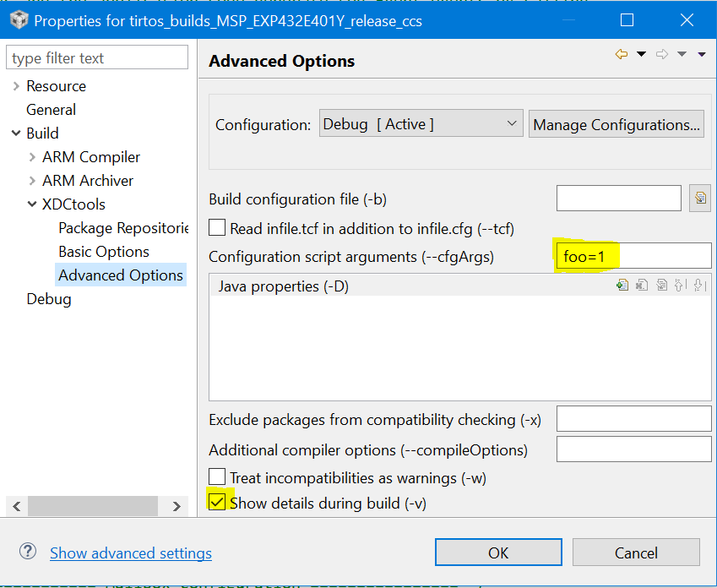The image size is (717, 588).
Task: Enable Read infile.tcf checkbox
Action: coord(218,228)
